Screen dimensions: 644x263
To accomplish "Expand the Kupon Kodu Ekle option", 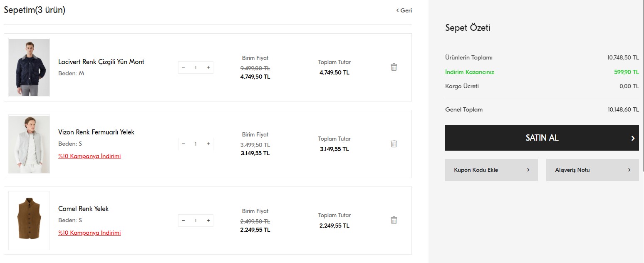I will (491, 170).
